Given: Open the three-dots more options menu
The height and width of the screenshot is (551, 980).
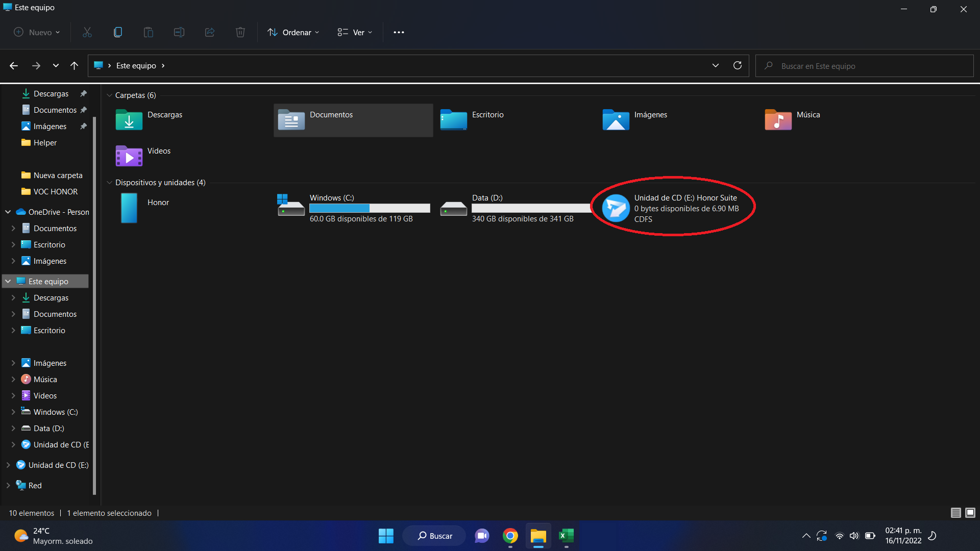Looking at the screenshot, I should pyautogui.click(x=399, y=32).
